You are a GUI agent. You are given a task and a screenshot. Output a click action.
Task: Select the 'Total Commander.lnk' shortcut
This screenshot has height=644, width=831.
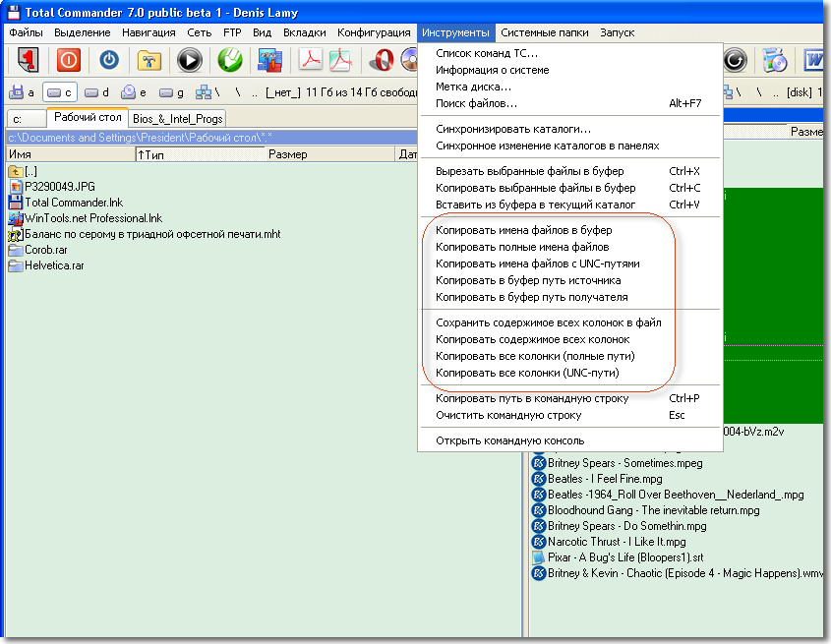[x=66, y=203]
